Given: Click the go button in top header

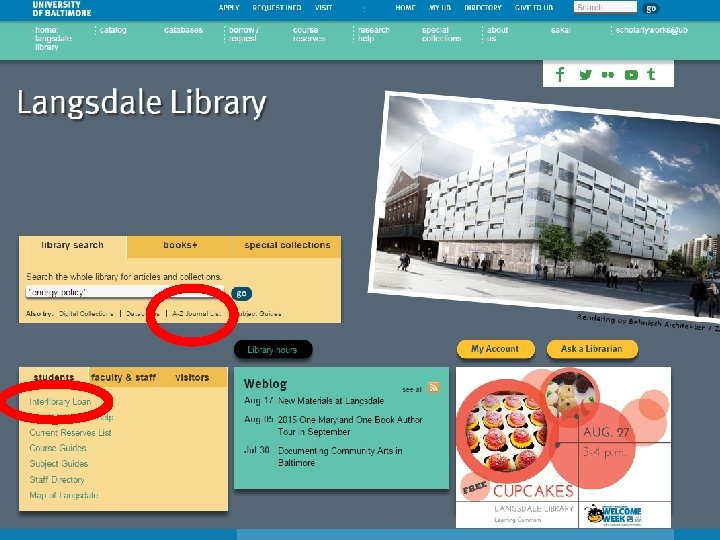Looking at the screenshot, I should [651, 8].
